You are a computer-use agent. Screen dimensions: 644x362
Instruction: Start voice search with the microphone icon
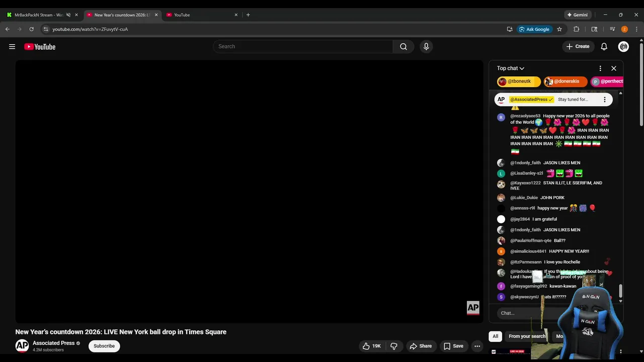tap(426, 47)
